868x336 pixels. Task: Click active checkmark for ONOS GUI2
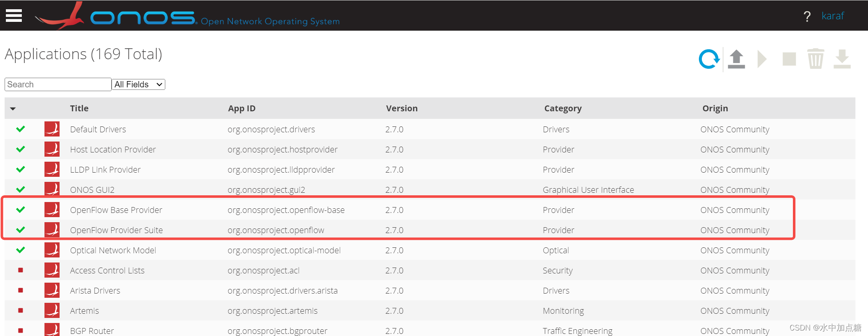click(21, 189)
